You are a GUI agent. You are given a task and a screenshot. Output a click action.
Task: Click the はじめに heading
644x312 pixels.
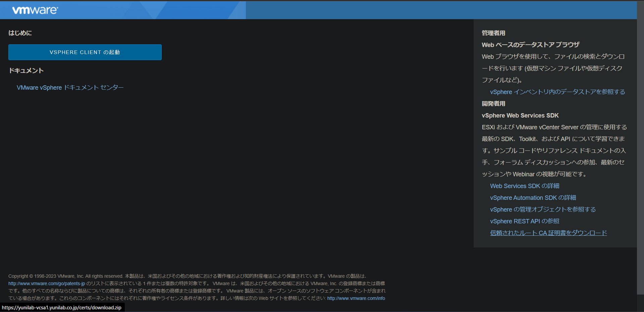coord(20,33)
